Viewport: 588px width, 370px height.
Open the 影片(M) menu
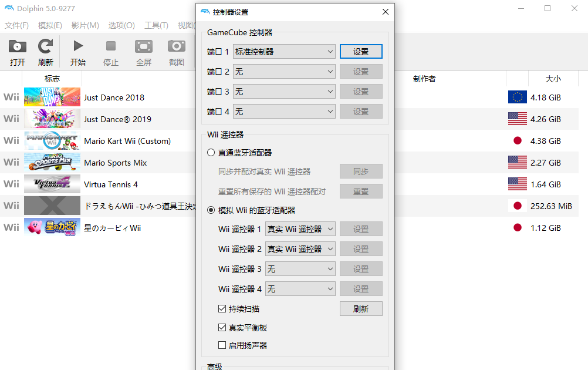pos(85,25)
